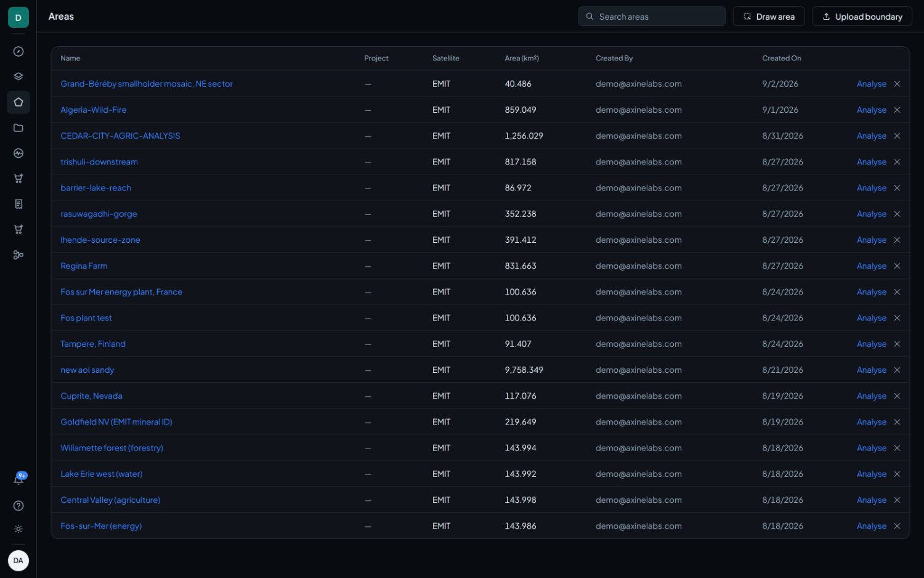
Task: Toggle the sun theme icon
Action: [18, 529]
